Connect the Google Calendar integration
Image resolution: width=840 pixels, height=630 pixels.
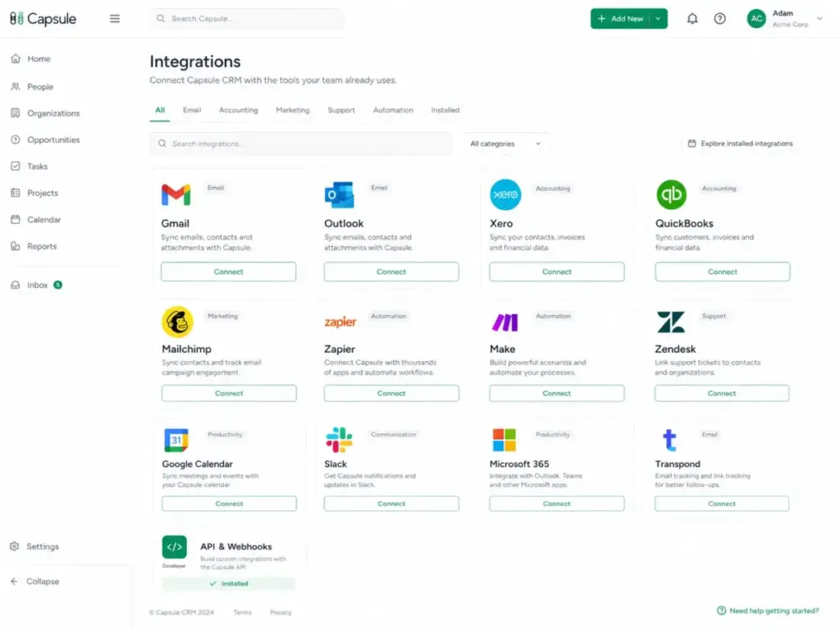coord(229,504)
